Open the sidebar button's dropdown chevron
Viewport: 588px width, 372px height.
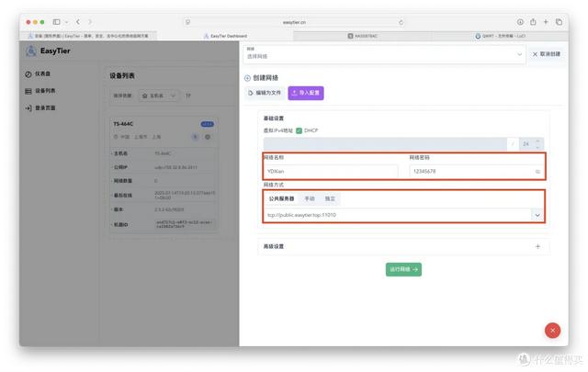(x=66, y=22)
